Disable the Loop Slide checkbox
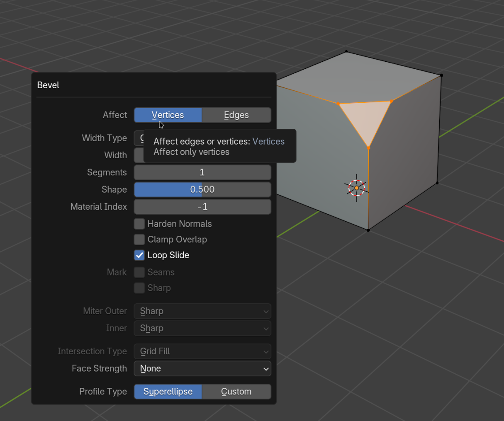Image resolution: width=504 pixels, height=421 pixels. click(139, 255)
